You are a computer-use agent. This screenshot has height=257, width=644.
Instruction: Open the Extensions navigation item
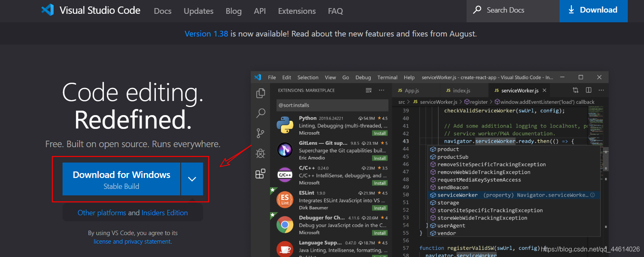297,11
